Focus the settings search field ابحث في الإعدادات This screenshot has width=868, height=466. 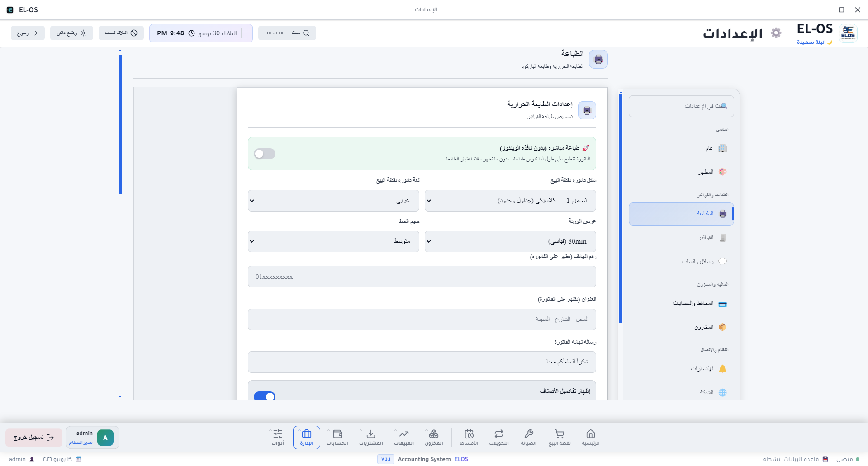point(681,106)
